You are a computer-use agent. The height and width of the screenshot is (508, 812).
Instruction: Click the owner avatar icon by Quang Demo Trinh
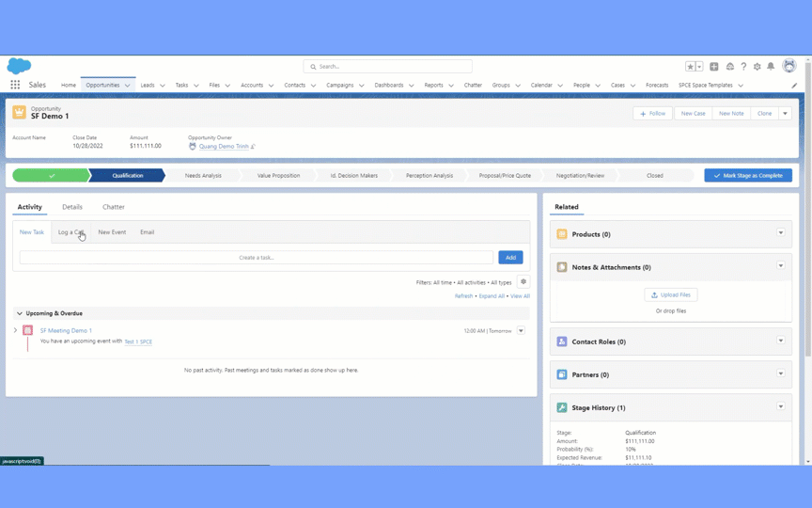tap(193, 147)
